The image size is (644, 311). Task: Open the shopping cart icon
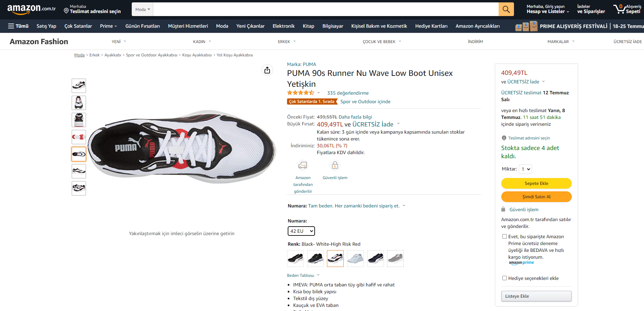pos(619,9)
